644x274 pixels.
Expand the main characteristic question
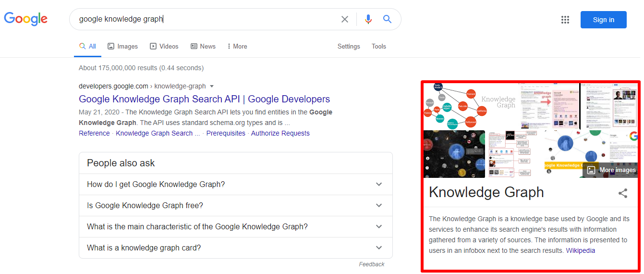click(x=236, y=226)
